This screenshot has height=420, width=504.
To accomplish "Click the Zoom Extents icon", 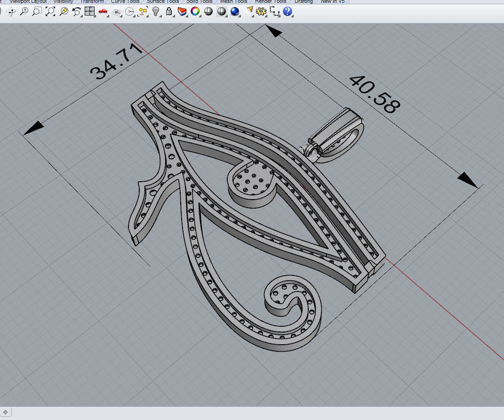I will tap(50, 12).
